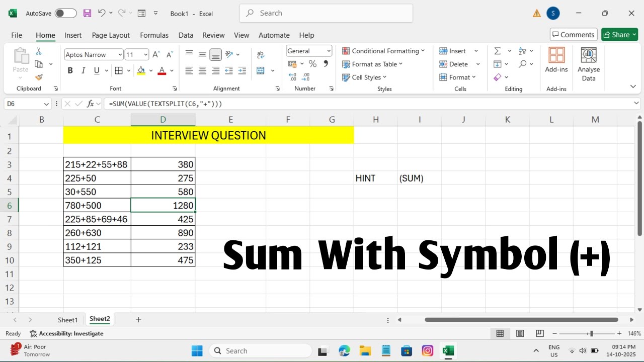
Task: Switch to Page Break Preview view
Action: [x=540, y=333]
